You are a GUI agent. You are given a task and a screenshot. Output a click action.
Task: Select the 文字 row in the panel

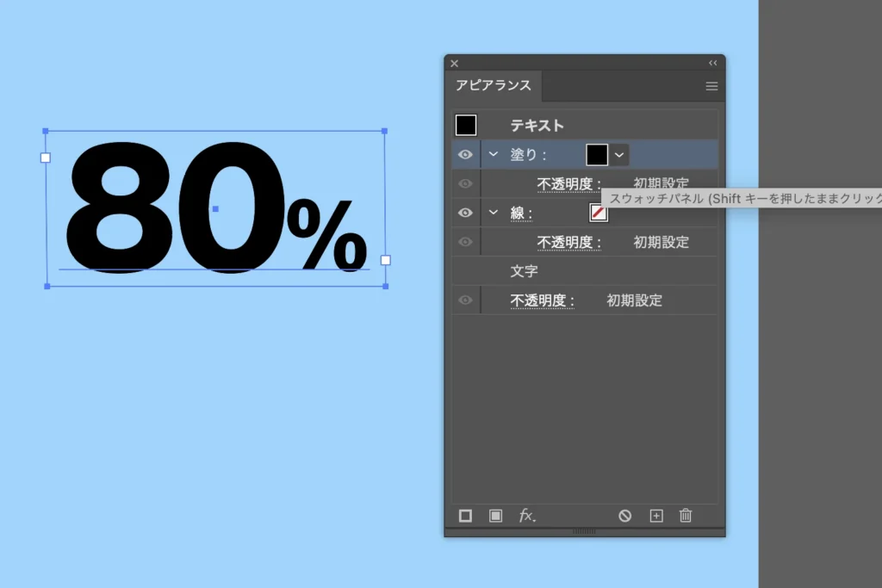click(x=524, y=271)
